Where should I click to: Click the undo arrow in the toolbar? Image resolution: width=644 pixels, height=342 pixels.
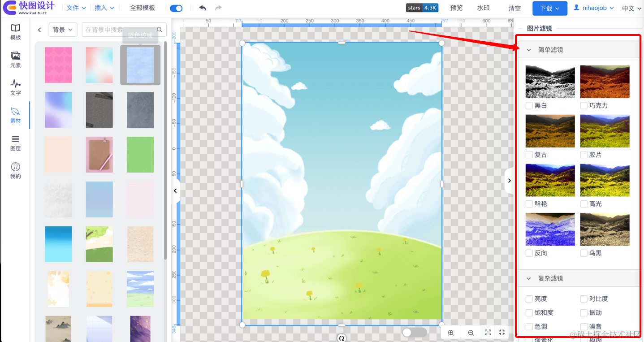click(203, 8)
